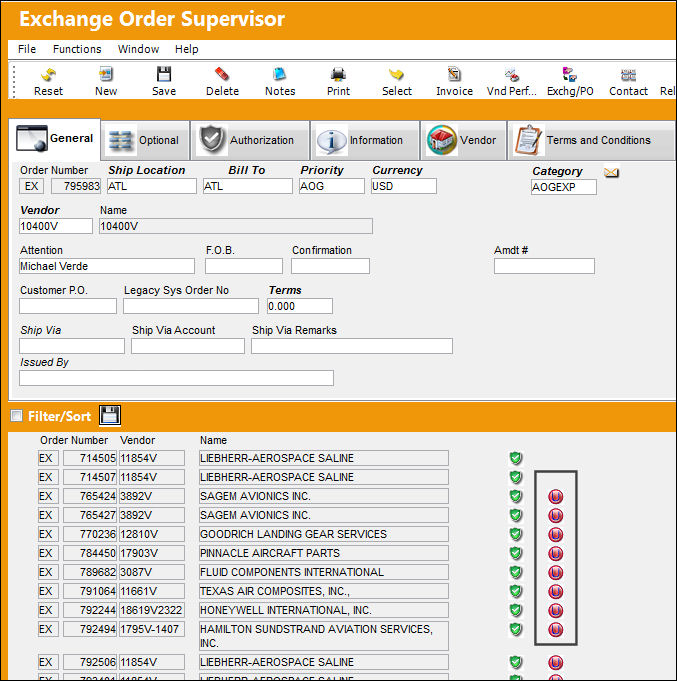This screenshot has height=681, width=677.
Task: Open the Terms and Conditions tab
Action: [x=591, y=140]
